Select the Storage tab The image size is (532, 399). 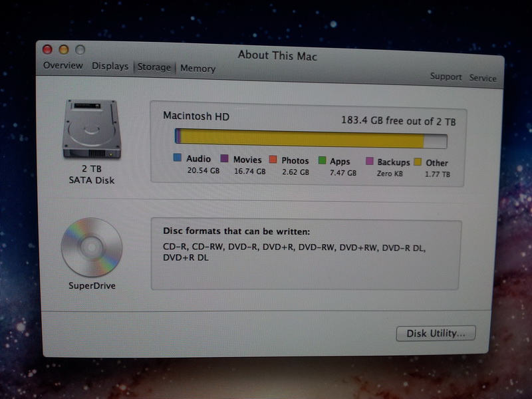(x=154, y=67)
